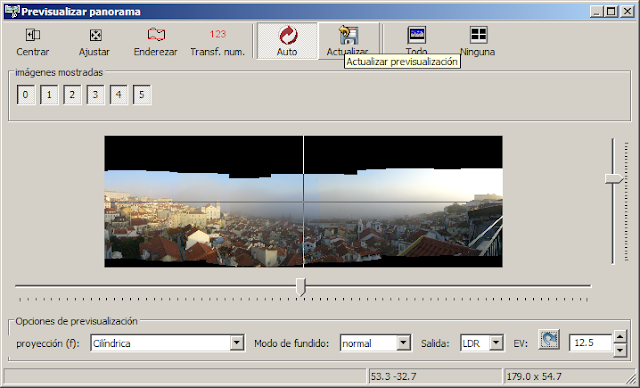
Task: Click the panorama preview image
Action: (303, 202)
